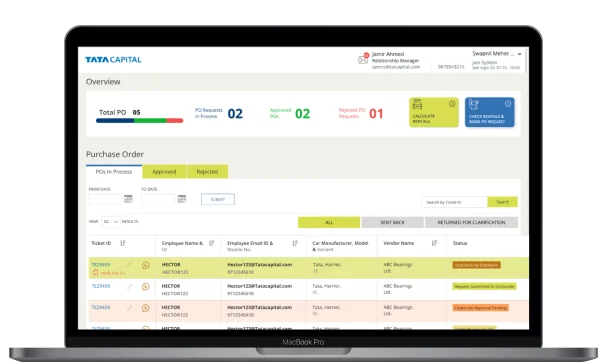Sort by Employee Email ID column
The height and width of the screenshot is (362, 607).
click(295, 243)
